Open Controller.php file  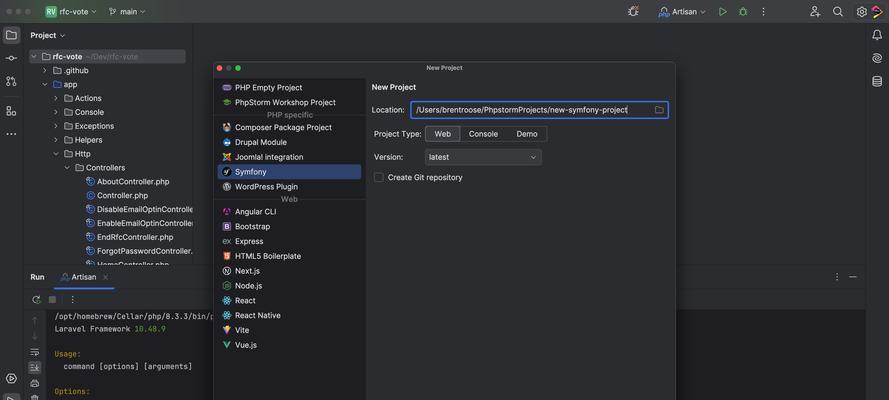[122, 195]
